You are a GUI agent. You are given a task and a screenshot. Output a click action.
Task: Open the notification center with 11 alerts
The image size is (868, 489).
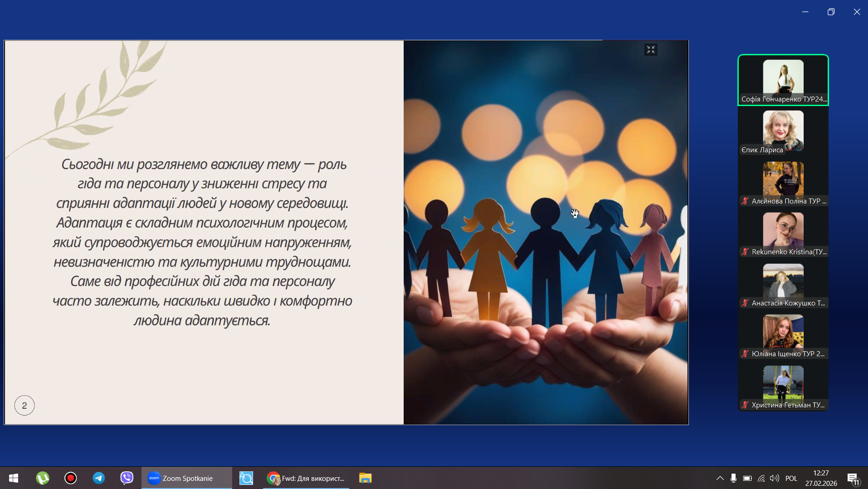point(853,479)
